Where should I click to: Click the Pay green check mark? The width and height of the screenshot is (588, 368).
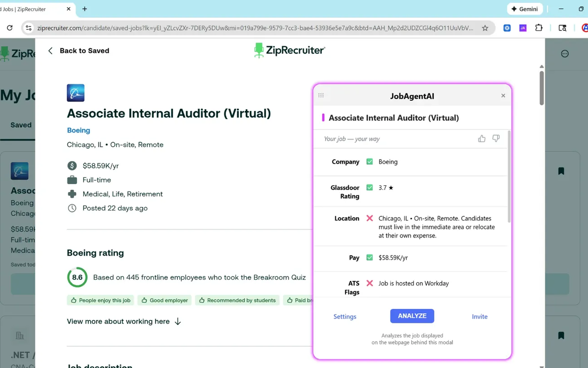click(x=369, y=258)
